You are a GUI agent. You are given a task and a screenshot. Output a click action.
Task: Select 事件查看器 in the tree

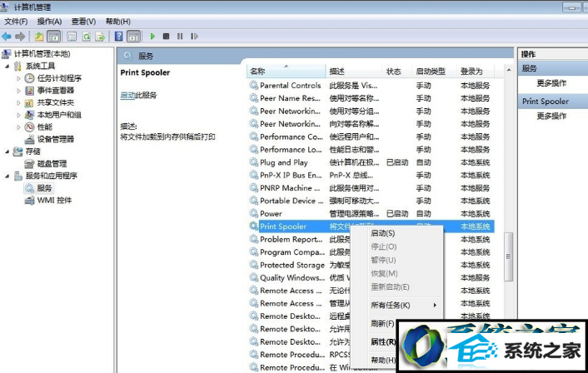click(56, 91)
